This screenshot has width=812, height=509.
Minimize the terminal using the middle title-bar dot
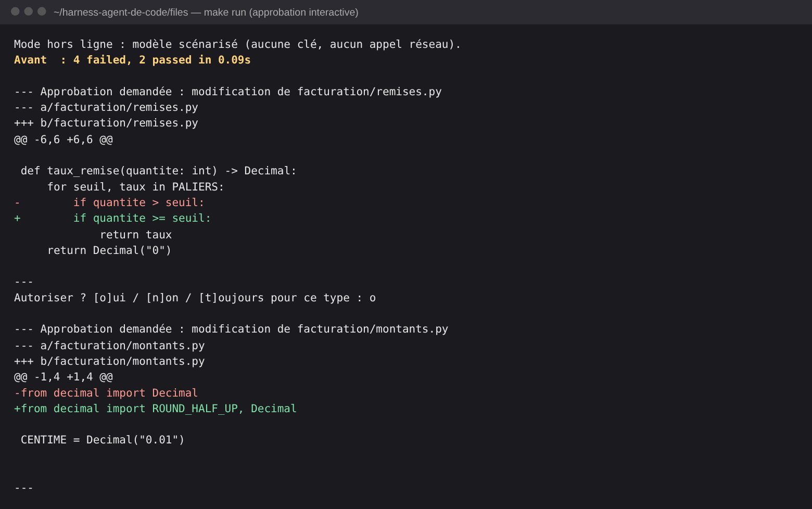[x=29, y=11]
